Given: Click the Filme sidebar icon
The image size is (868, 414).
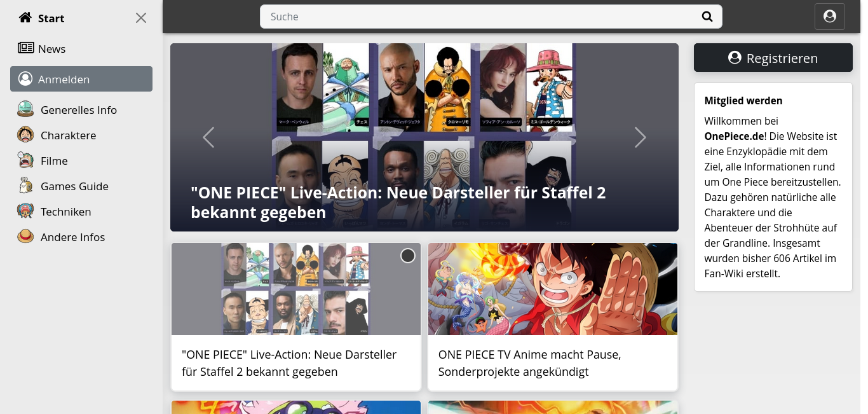Looking at the screenshot, I should (x=25, y=160).
